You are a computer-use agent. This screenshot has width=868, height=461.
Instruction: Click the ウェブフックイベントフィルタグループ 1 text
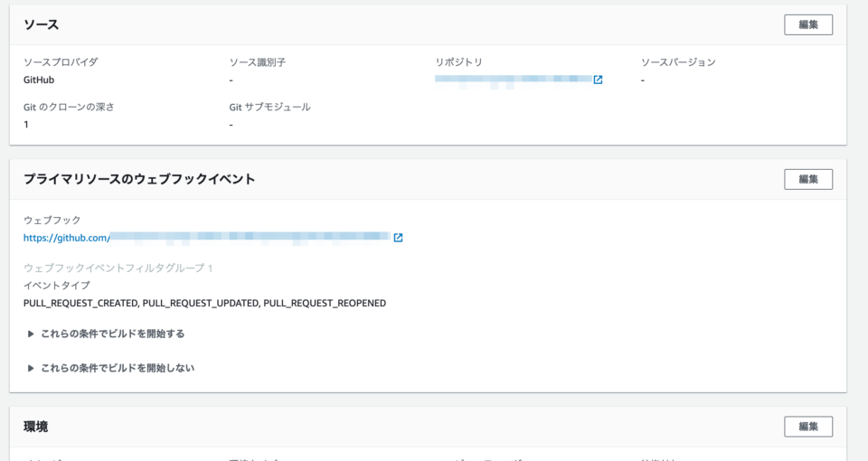(118, 268)
